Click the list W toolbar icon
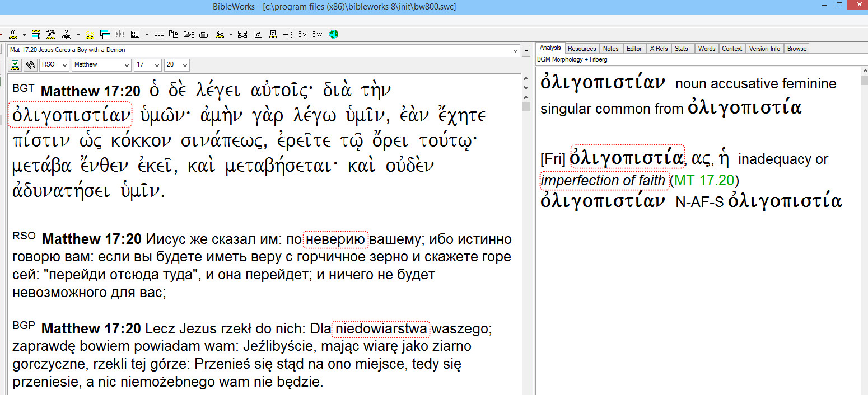Image resolution: width=868 pixels, height=395 pixels. pyautogui.click(x=318, y=34)
